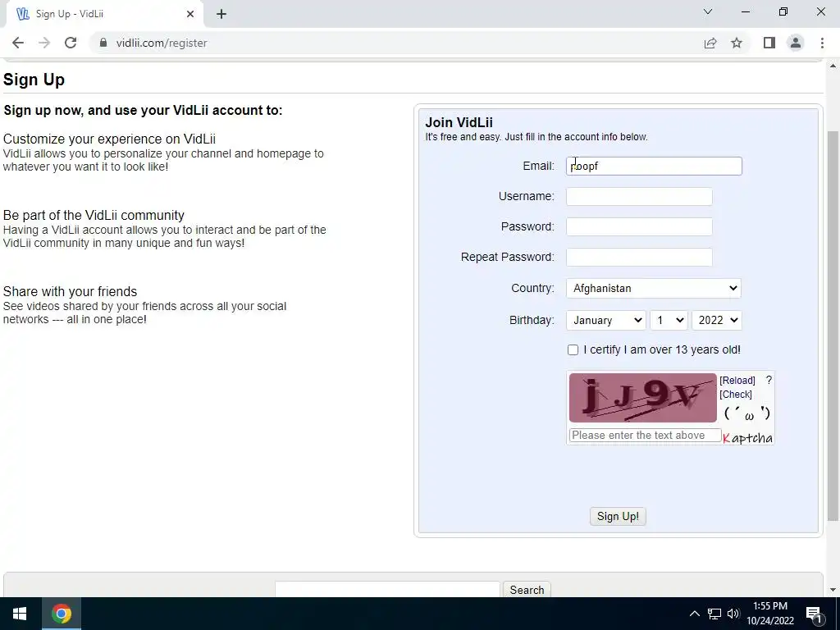This screenshot has height=630, width=840.
Task: Open the browser side panel
Action: 769,43
